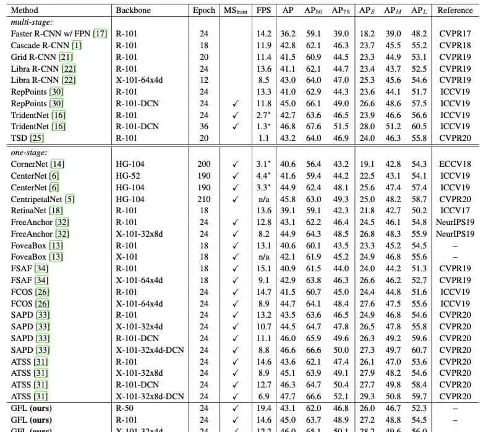504x432 pixels.
Task: Open citation [6] in CenterNet HG-52 row
Action: point(54,176)
